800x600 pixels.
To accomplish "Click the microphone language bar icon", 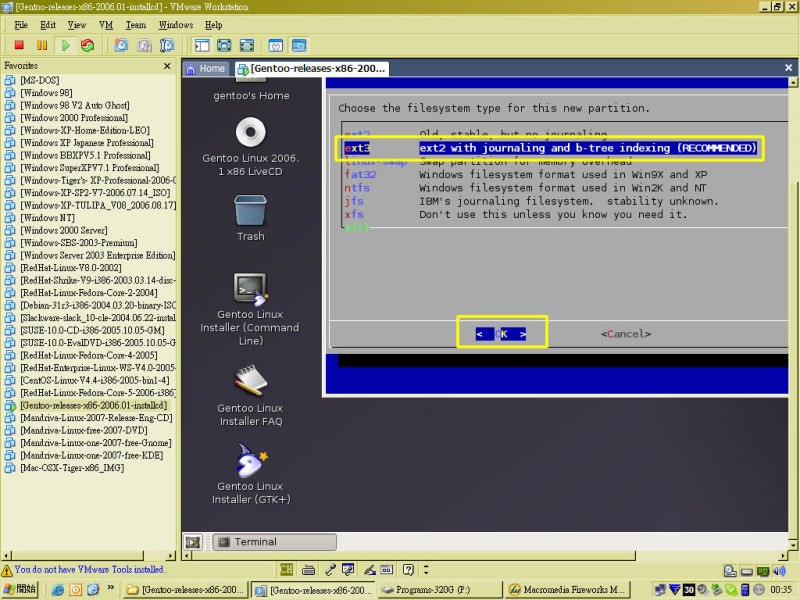I will (331, 569).
